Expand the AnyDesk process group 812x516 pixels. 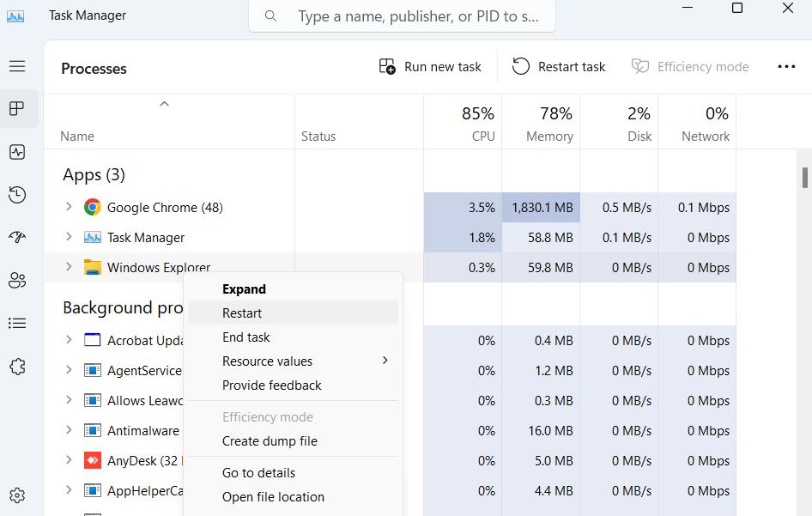(x=69, y=460)
